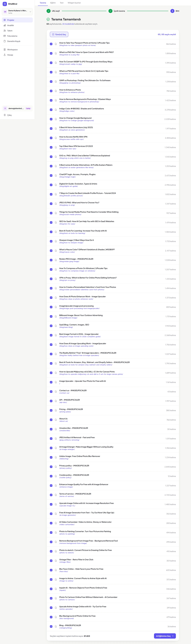Toggle checkbox for 'About Us' page
191x644 pixels.
click(x=51, y=420)
